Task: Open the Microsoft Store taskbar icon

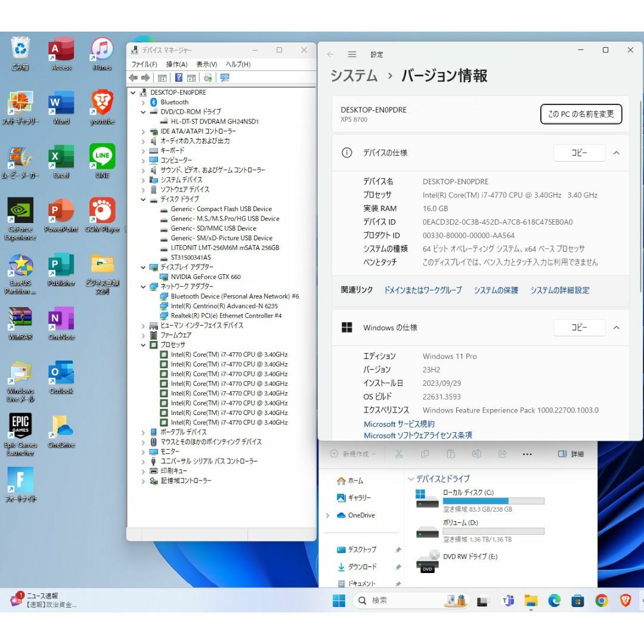Action: [578, 601]
